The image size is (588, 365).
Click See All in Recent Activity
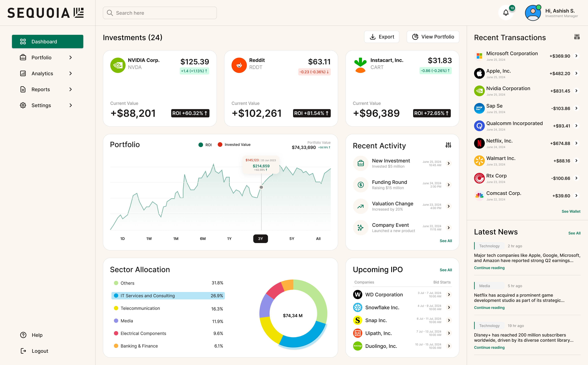point(446,241)
